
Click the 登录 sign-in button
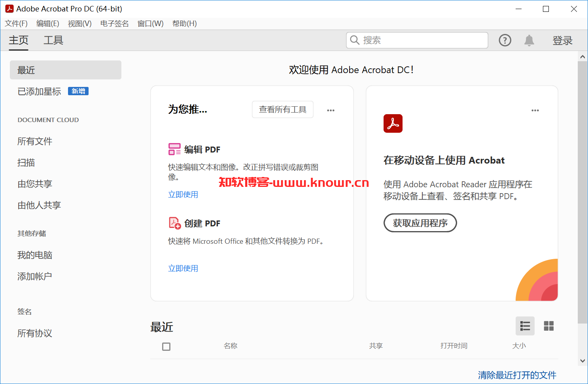point(563,40)
